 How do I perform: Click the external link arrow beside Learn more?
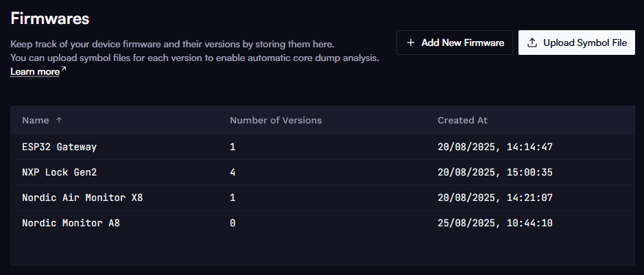pos(64,69)
